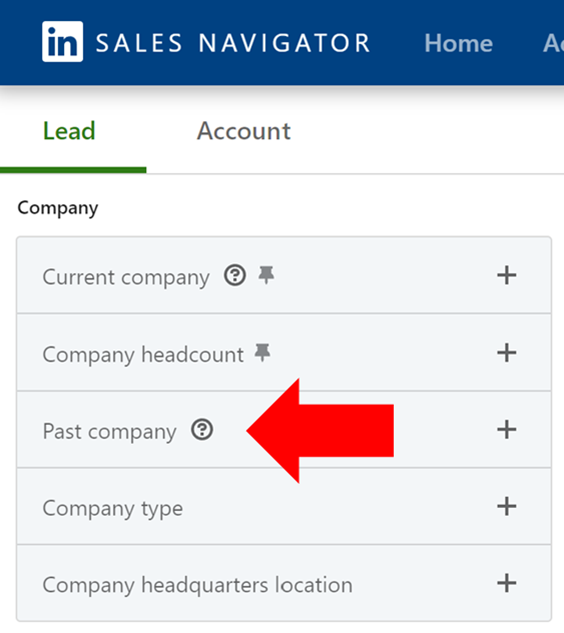Unpin the Current company filter
The height and width of the screenshot is (633, 564).
click(266, 275)
